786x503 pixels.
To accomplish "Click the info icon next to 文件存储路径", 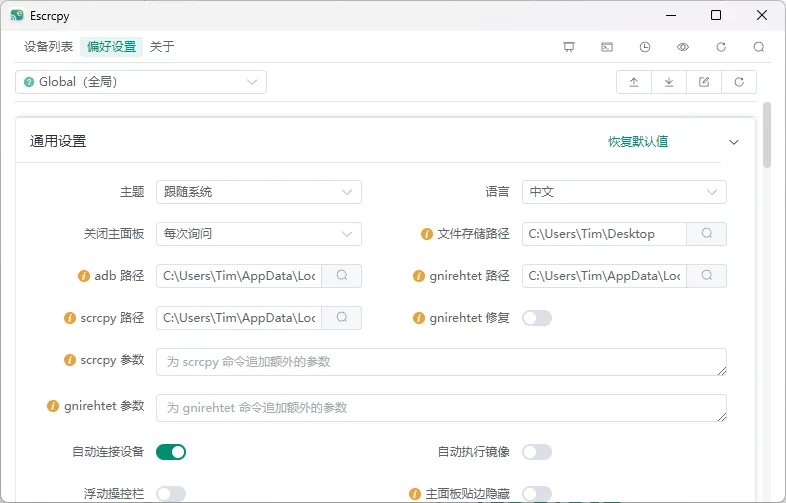I will (x=427, y=234).
